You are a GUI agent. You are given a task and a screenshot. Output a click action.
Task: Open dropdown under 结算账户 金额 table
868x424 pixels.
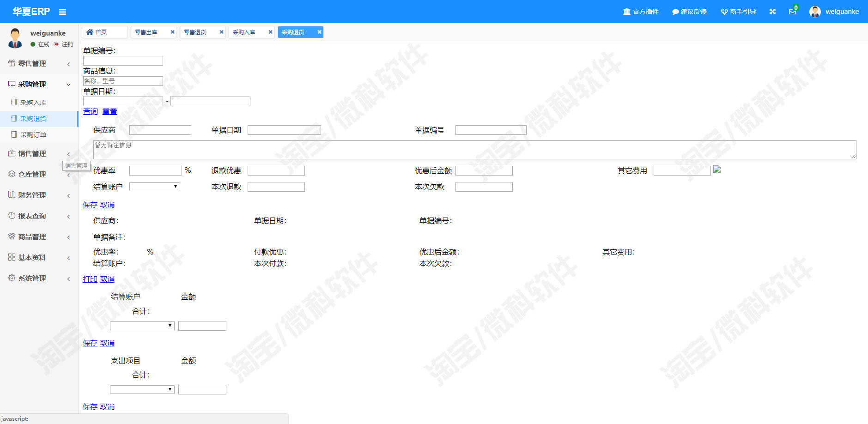(x=142, y=326)
